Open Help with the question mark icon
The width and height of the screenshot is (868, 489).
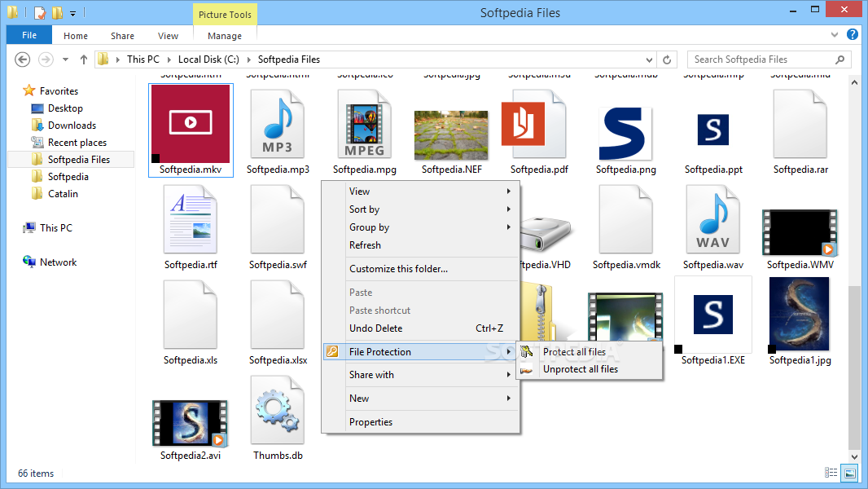(x=853, y=34)
